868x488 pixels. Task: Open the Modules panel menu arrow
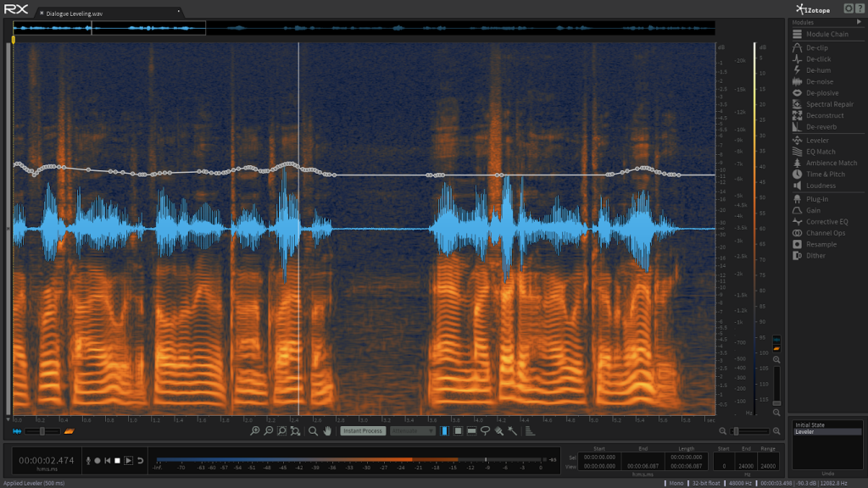[x=860, y=22]
